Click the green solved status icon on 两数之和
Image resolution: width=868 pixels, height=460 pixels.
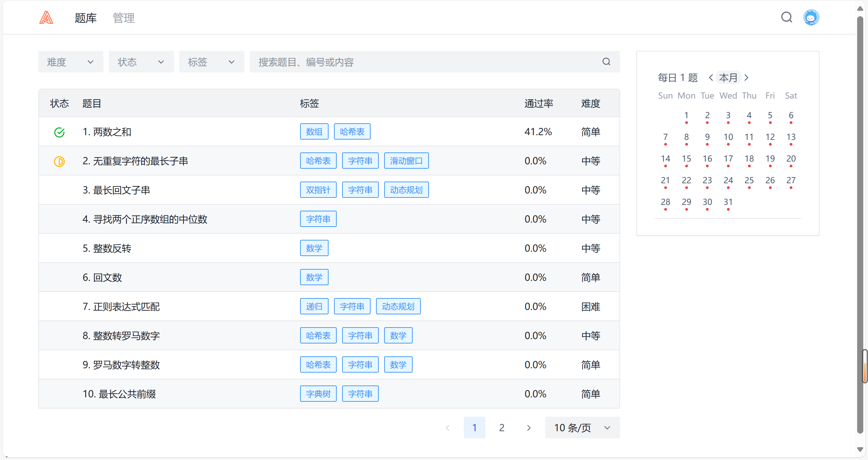click(59, 132)
